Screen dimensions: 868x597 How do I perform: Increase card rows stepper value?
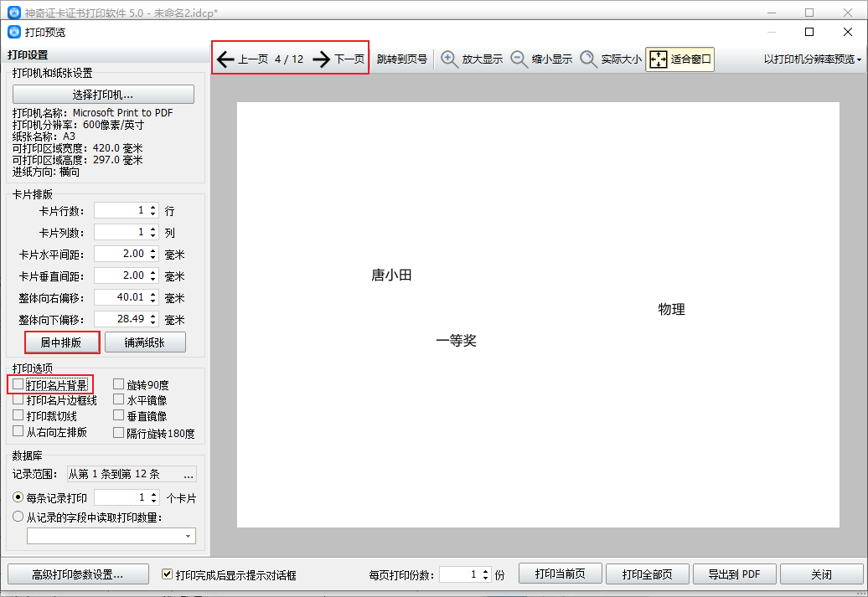tap(153, 208)
